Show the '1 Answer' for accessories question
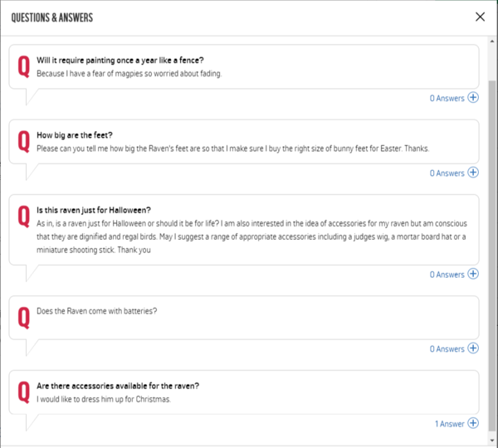This screenshot has width=498, height=448. click(x=449, y=424)
